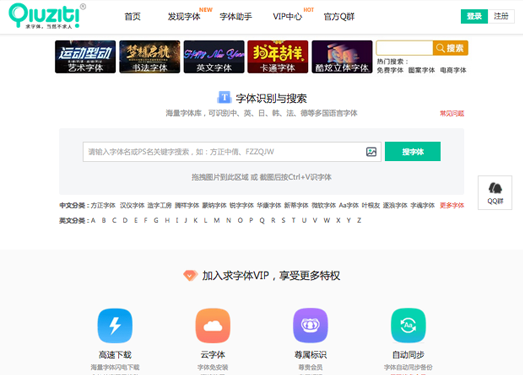Select the 方正字体 category
This screenshot has height=375, width=523.
103,206
